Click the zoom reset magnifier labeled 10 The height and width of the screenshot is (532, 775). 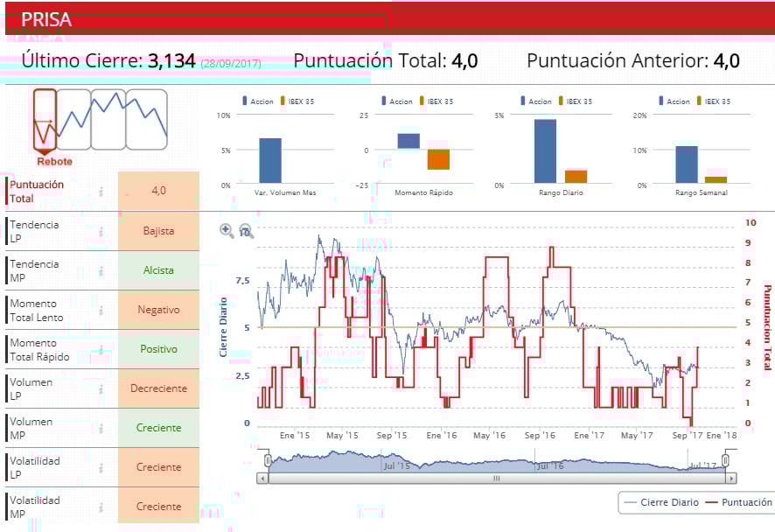tap(246, 231)
